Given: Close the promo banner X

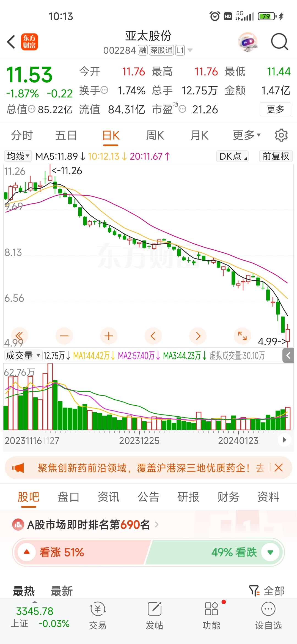Looking at the screenshot, I should tap(279, 468).
